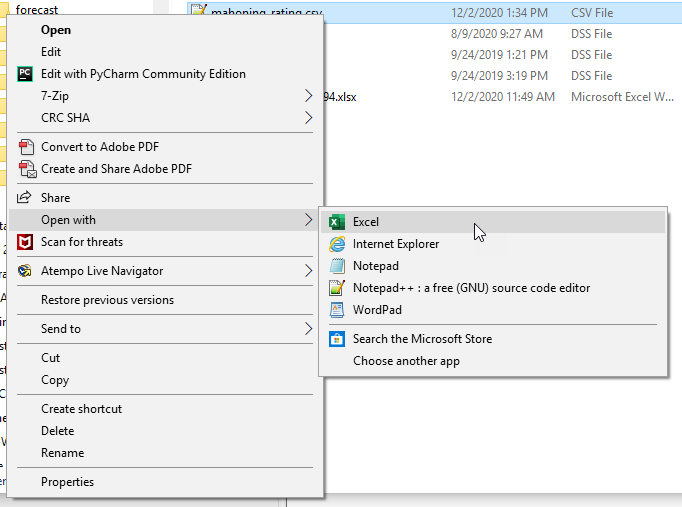This screenshot has width=682, height=507.
Task: Open the file with Notepad++ source code editor
Action: coord(493,288)
